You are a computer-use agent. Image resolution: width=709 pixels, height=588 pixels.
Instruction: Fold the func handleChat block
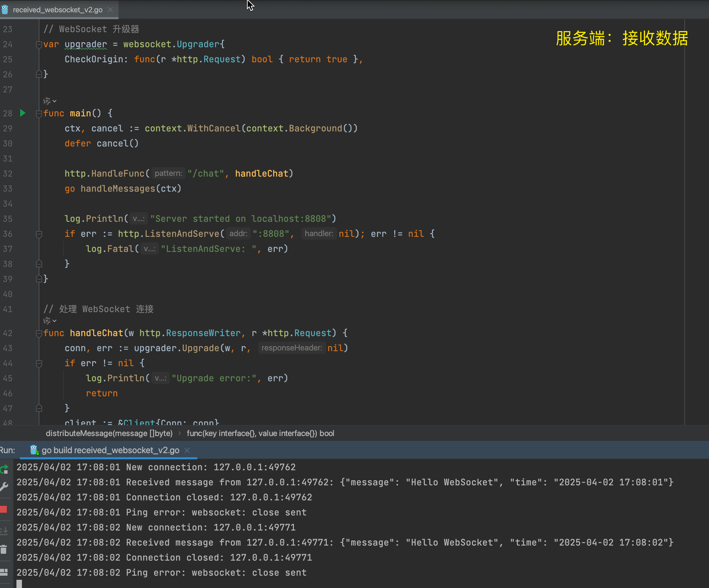[x=39, y=333]
